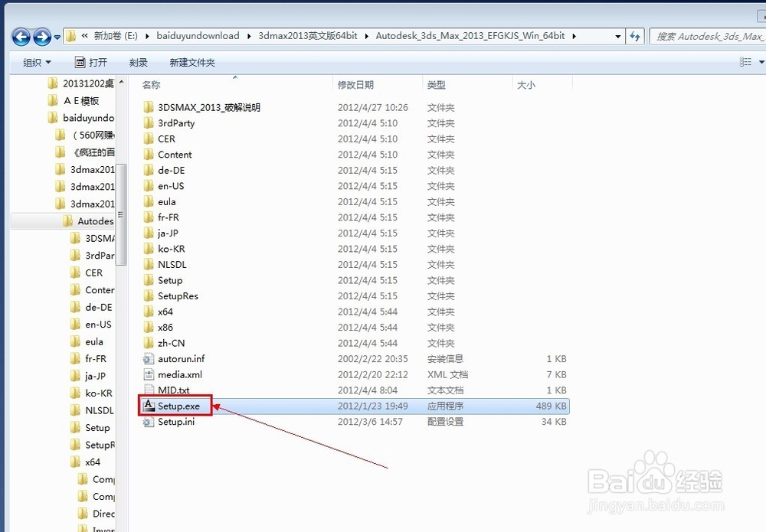Click the 刻录 toolbar button
The width and height of the screenshot is (766, 532).
click(138, 63)
